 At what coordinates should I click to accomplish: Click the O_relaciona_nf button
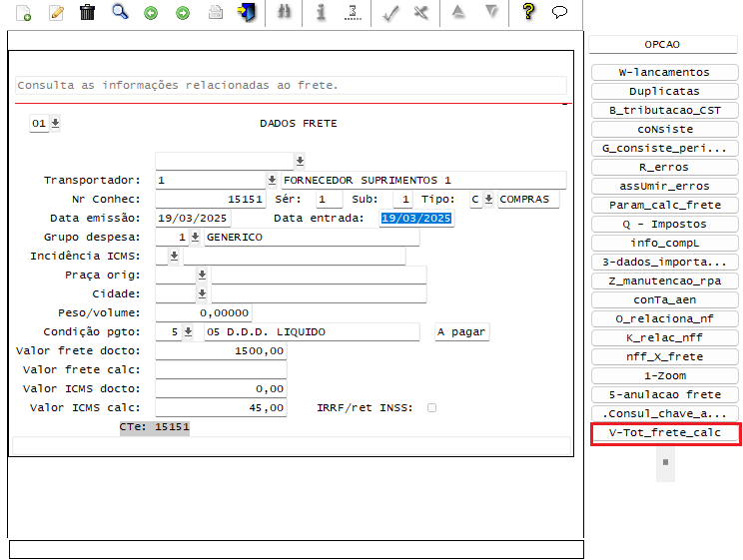pyautogui.click(x=664, y=318)
